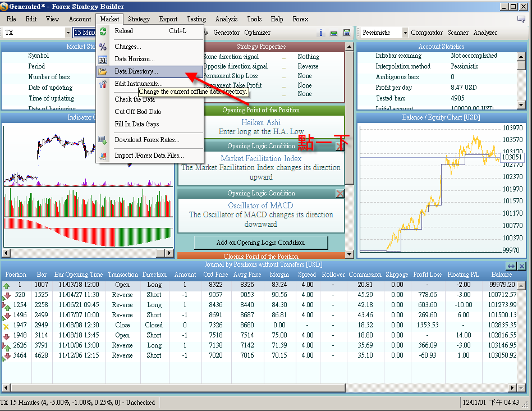Image resolution: width=532 pixels, height=411 pixels.
Task: Open the Scanner tool
Action: 458,33
